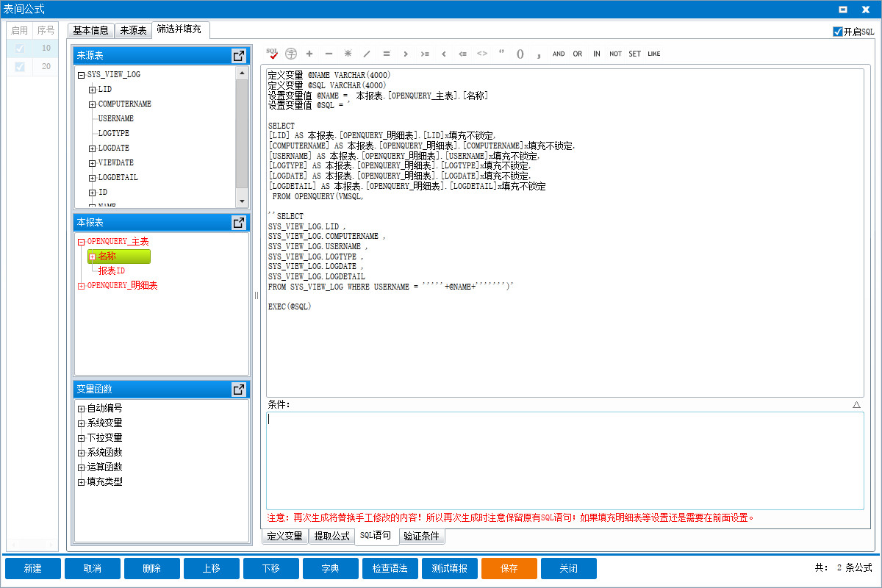
Task: Switch to the 基本信息 tab
Action: (91, 31)
